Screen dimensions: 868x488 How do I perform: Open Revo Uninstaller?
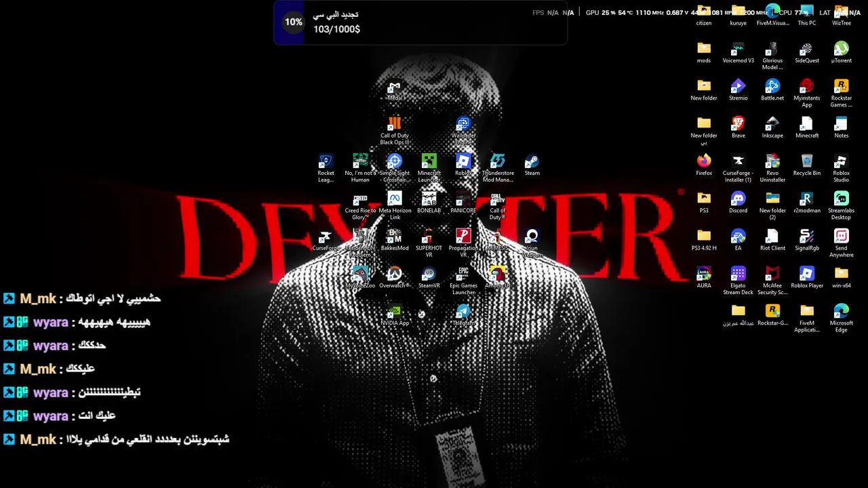point(772,169)
